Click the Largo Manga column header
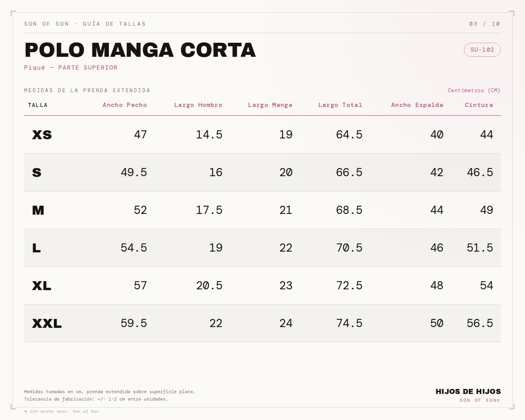525x420 pixels. point(270,105)
